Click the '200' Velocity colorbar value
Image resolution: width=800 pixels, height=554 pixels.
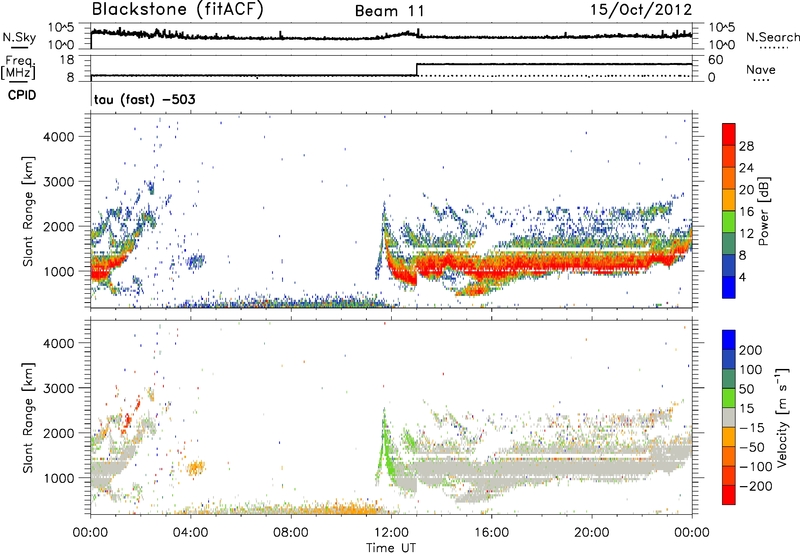(x=751, y=350)
